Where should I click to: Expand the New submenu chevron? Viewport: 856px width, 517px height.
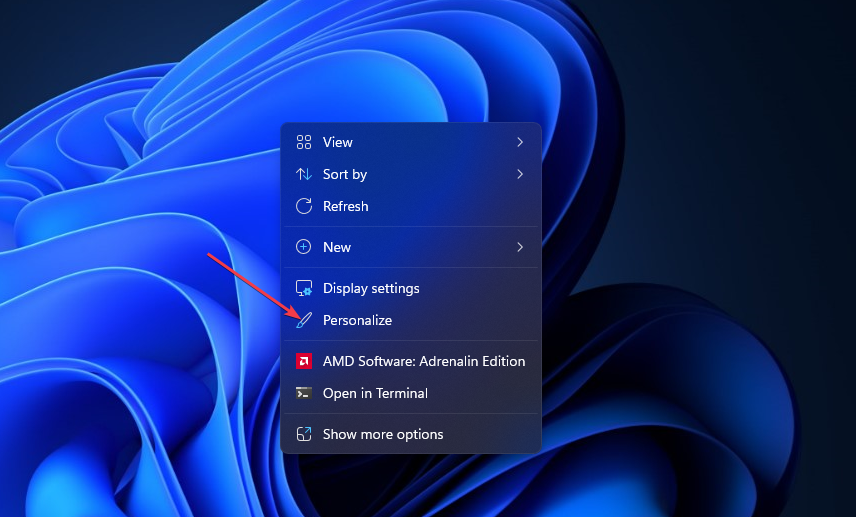[x=520, y=247]
